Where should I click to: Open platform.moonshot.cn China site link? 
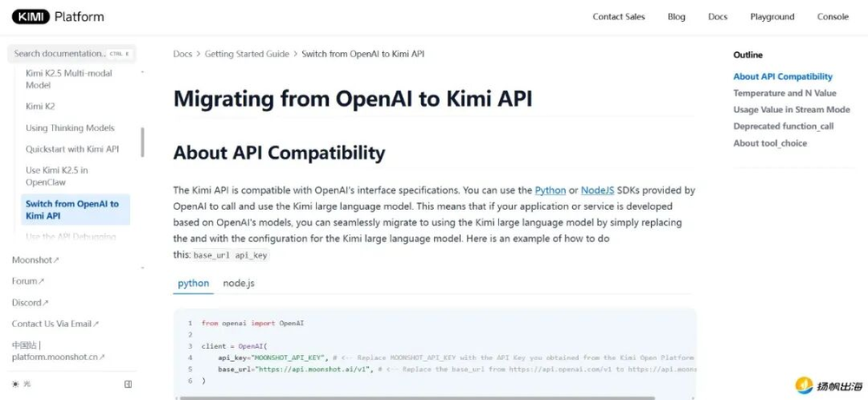58,356
